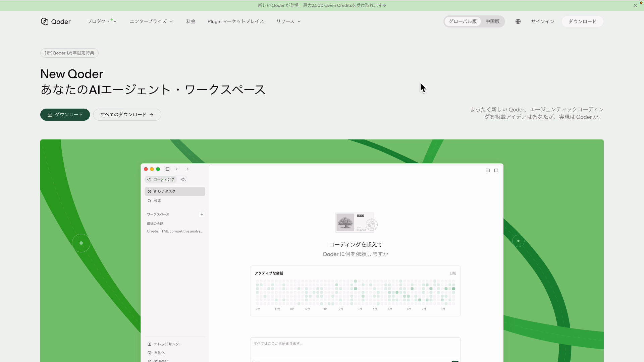Close the top announcement banner
Viewport: 644px width, 362px height.
click(x=635, y=5)
